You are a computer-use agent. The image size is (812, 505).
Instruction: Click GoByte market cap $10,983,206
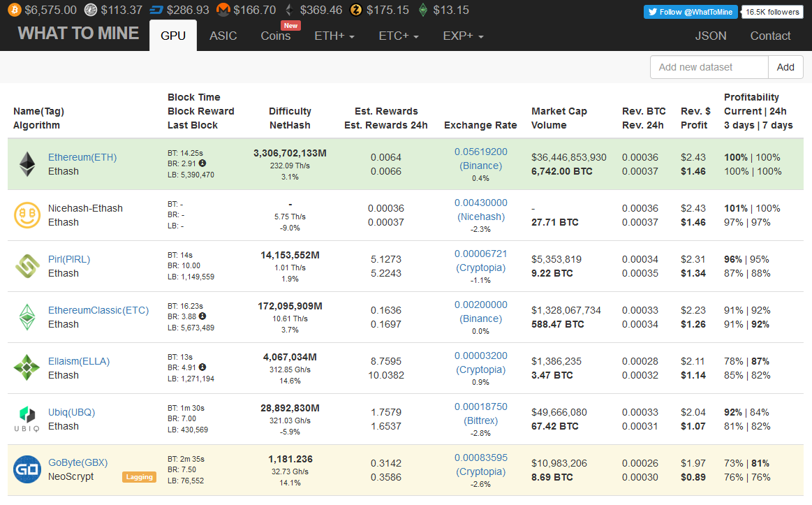tap(559, 463)
